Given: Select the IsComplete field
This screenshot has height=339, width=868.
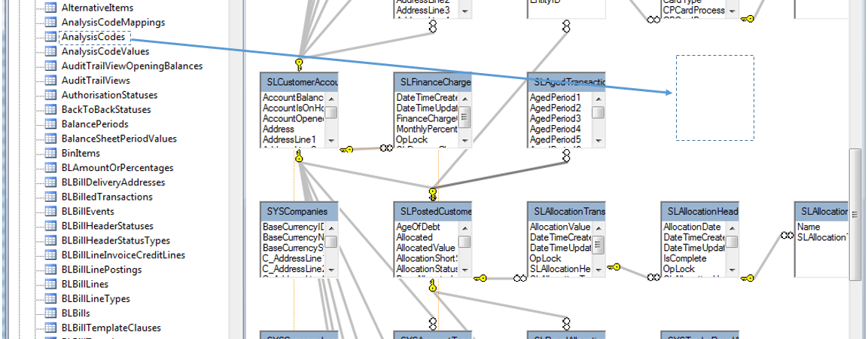Looking at the screenshot, I should coord(685,258).
